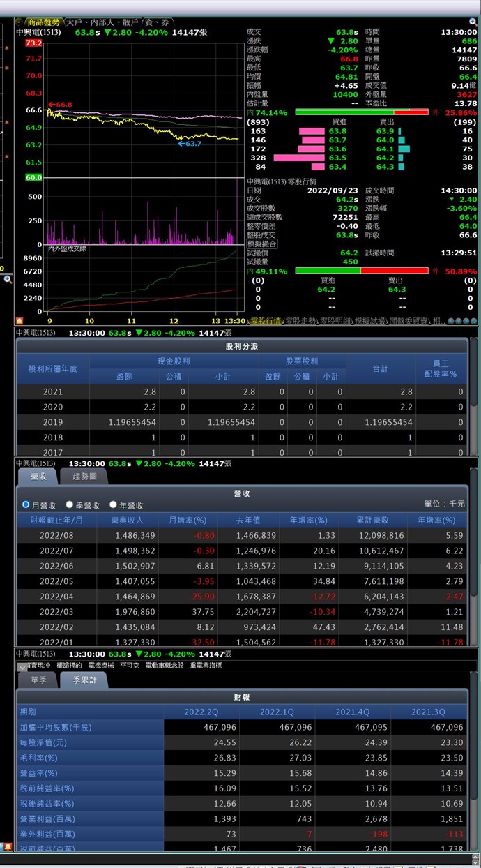Click the last round button after tab strip
Image resolution: width=481 pixels, height=868 pixels.
click(474, 322)
